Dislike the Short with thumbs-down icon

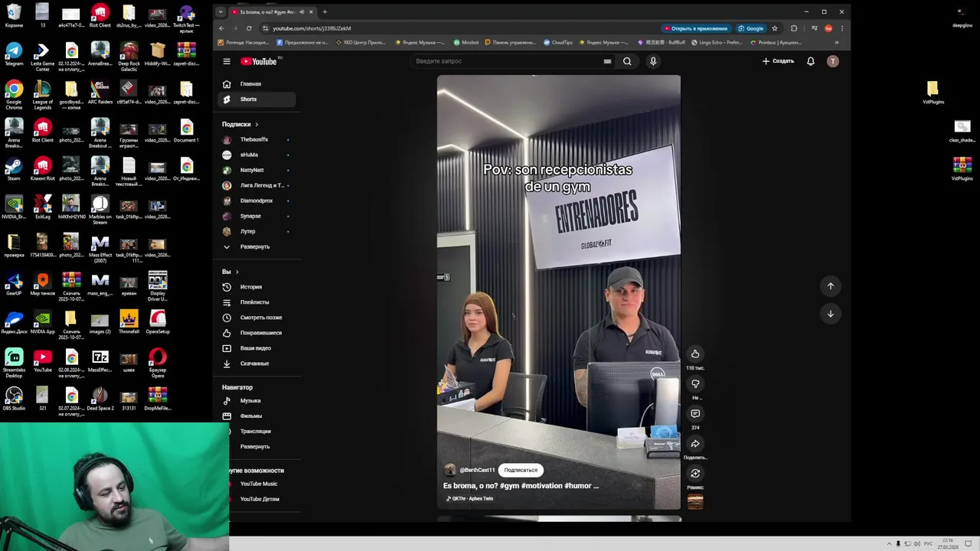(x=695, y=383)
